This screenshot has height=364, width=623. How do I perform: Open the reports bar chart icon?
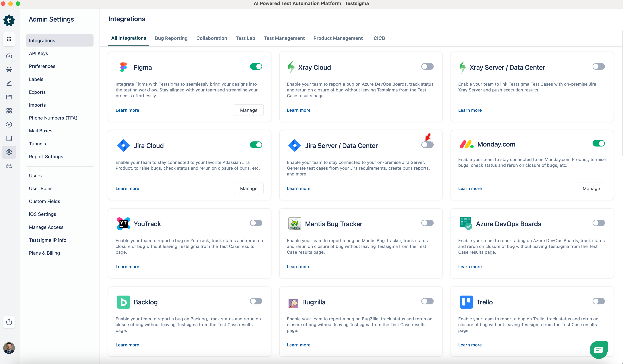(x=9, y=138)
